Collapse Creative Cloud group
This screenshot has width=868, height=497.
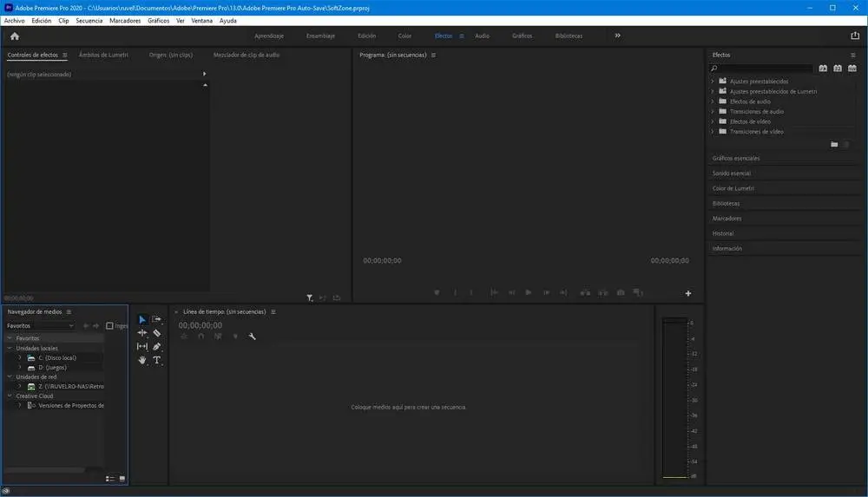click(x=10, y=396)
